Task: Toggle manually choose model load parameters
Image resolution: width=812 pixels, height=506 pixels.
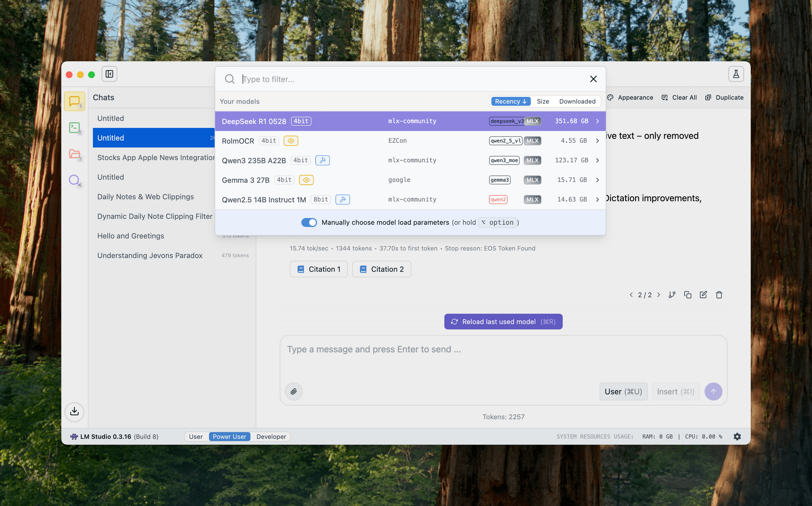Action: coord(309,222)
